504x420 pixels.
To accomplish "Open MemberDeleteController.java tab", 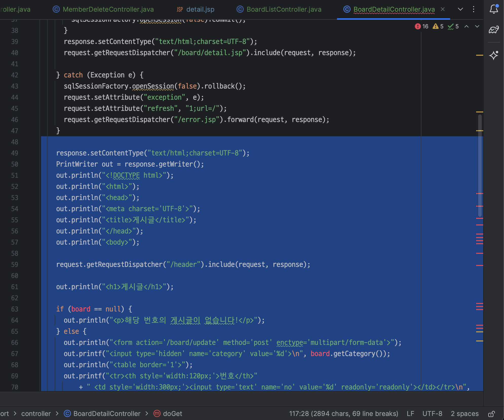I will click(x=108, y=9).
